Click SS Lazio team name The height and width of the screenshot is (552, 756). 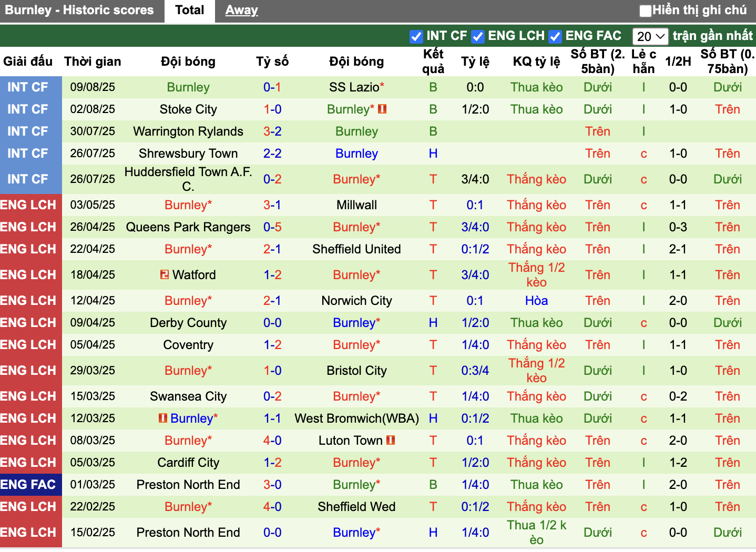354,87
